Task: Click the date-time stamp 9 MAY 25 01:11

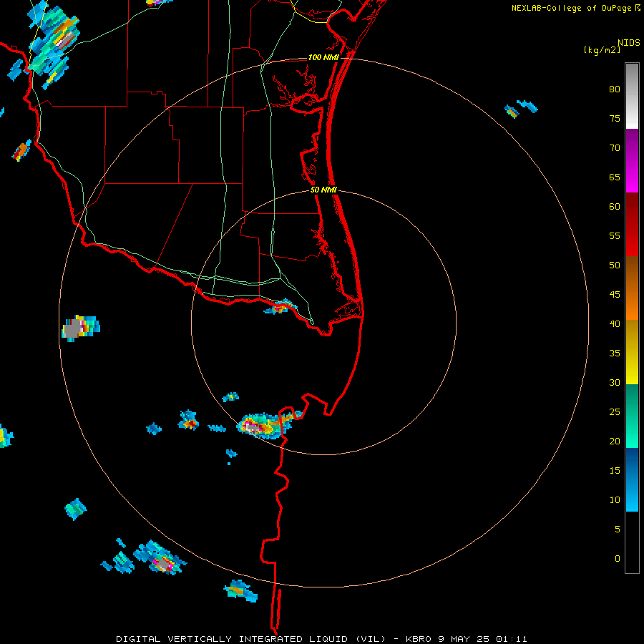Action: [484, 639]
